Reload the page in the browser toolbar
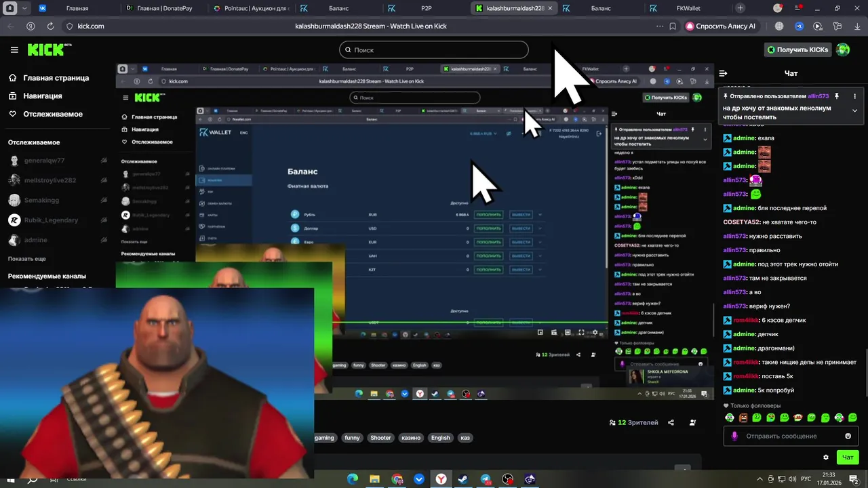This screenshot has width=868, height=488. (x=50, y=26)
